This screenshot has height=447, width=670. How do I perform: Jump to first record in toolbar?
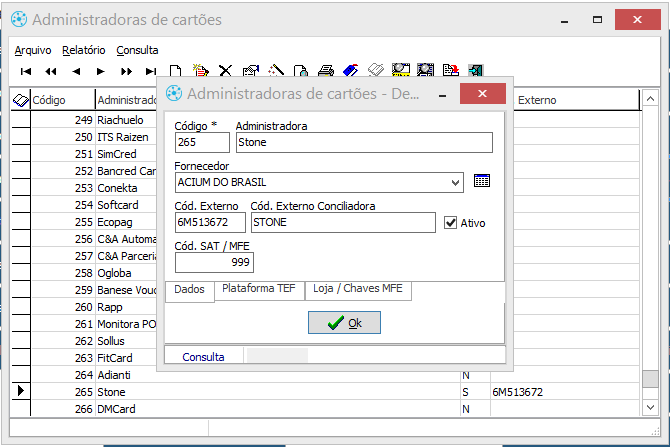click(x=26, y=71)
